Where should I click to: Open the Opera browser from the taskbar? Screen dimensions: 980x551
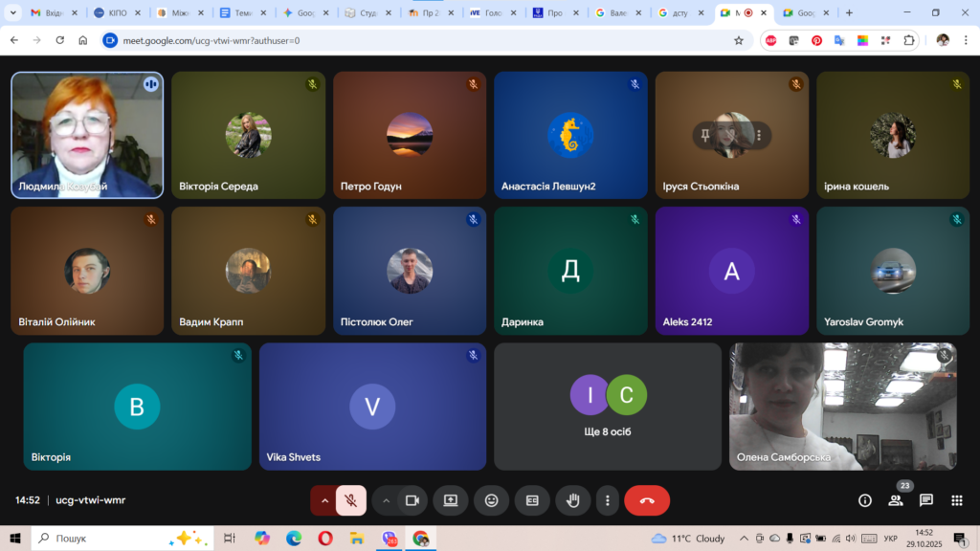point(324,539)
